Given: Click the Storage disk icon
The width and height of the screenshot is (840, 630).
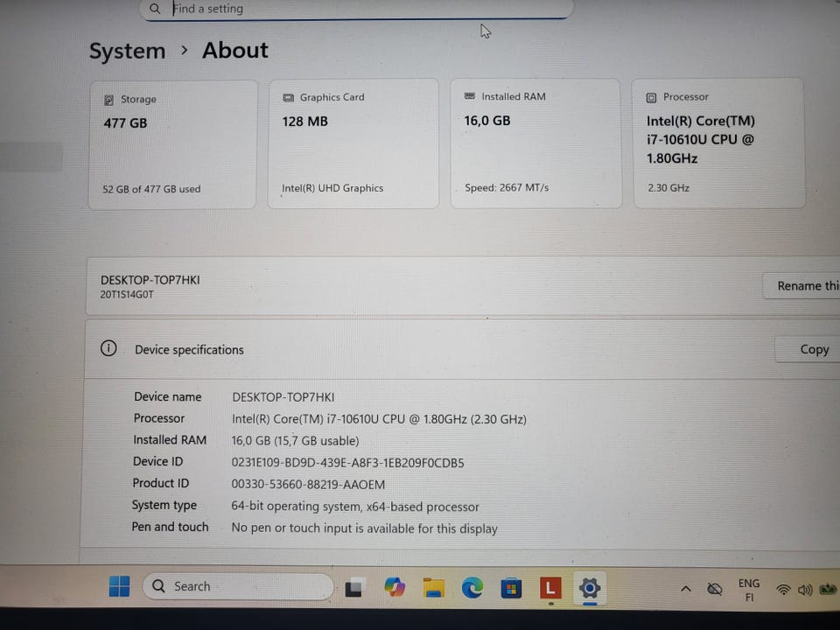Looking at the screenshot, I should [108, 100].
